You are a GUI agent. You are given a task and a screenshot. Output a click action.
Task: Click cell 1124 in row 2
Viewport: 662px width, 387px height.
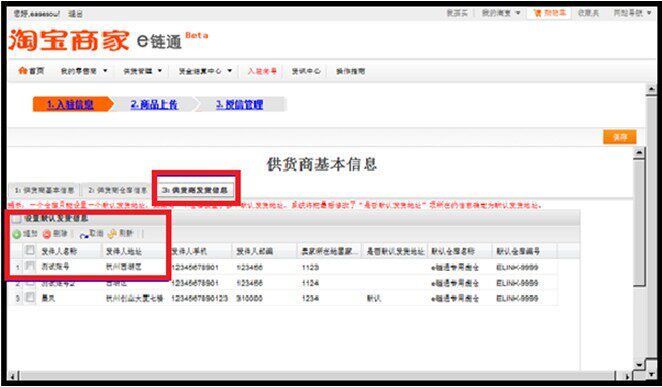(310, 283)
